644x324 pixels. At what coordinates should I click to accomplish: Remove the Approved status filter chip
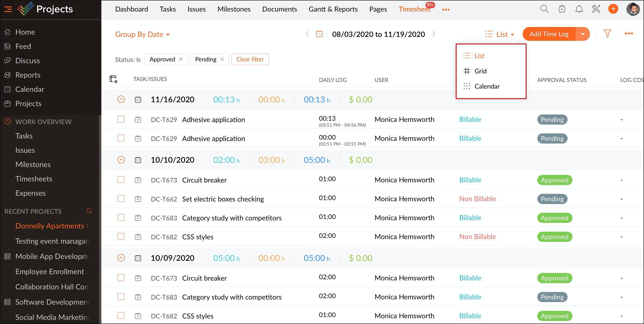point(181,59)
